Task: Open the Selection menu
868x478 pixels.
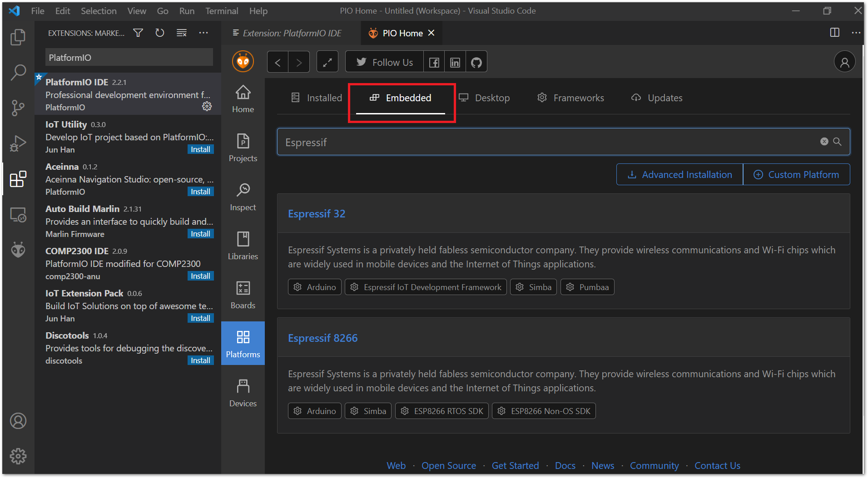Action: [99, 11]
